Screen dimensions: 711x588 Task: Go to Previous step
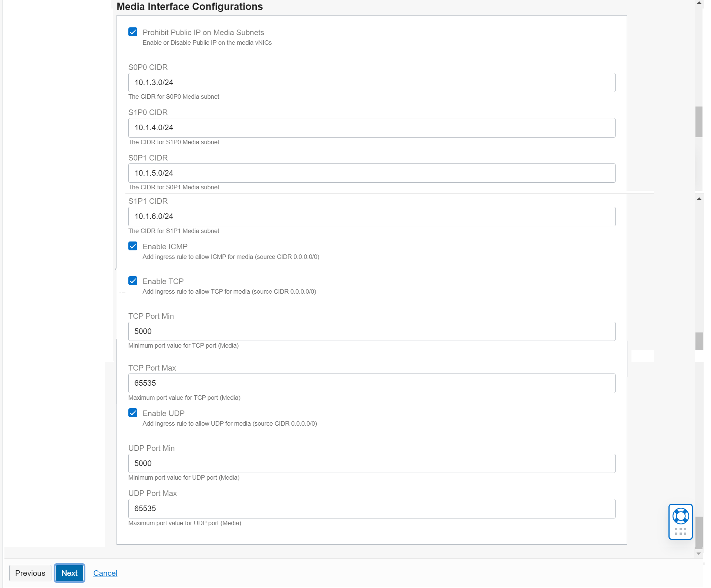30,573
